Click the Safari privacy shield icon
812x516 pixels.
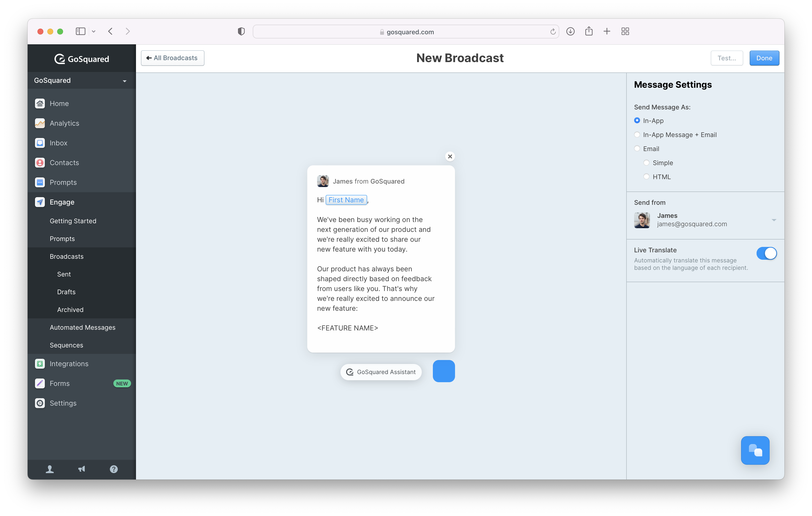tap(241, 31)
